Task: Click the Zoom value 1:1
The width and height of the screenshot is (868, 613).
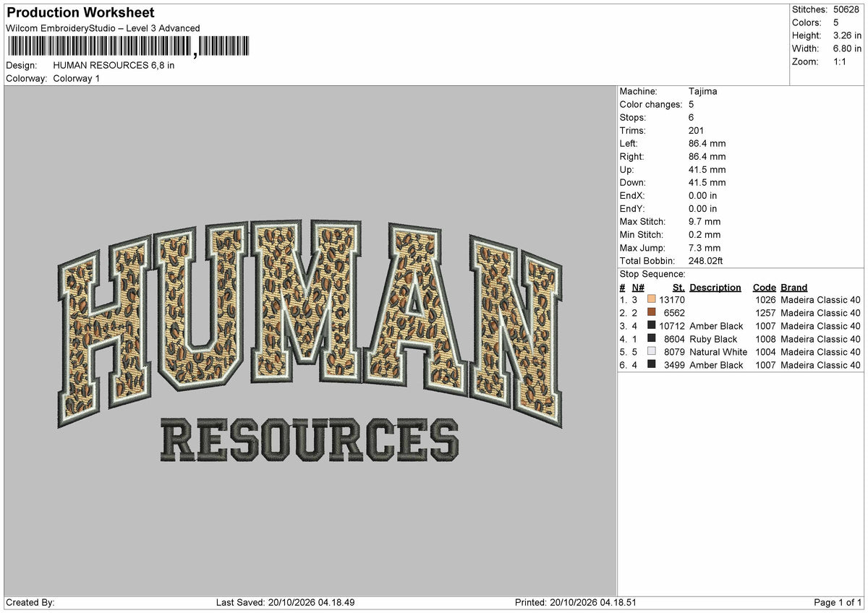Action: coord(841,61)
